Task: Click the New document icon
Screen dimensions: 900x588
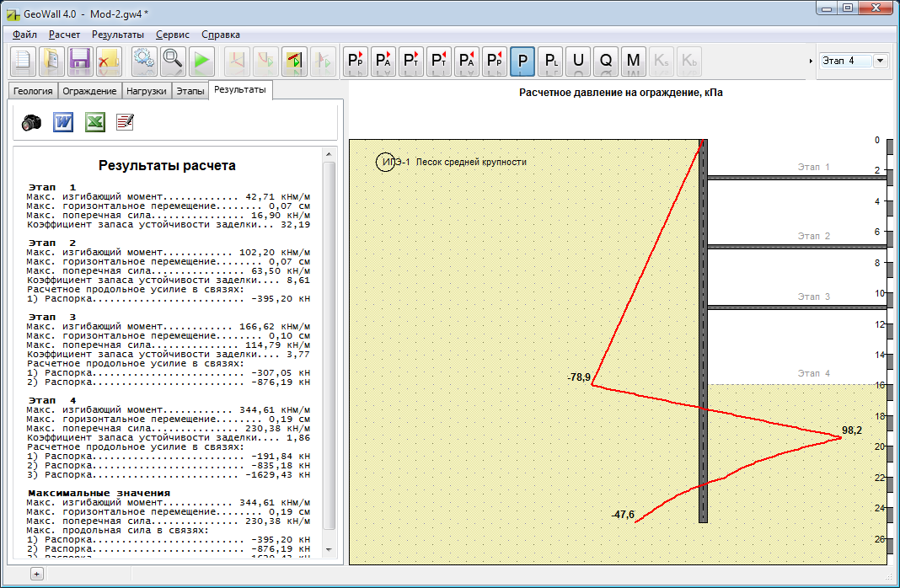Action: (23, 61)
